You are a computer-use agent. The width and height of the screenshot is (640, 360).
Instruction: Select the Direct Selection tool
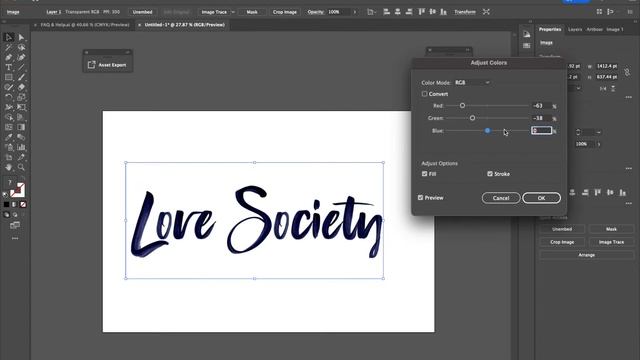click(x=21, y=38)
